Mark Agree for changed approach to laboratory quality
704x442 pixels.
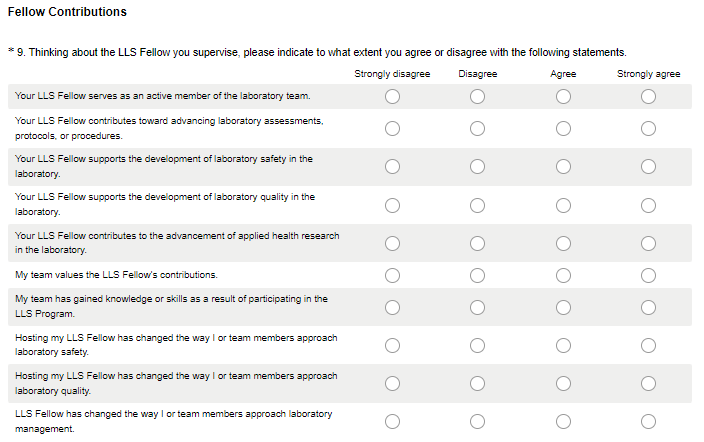coord(563,383)
